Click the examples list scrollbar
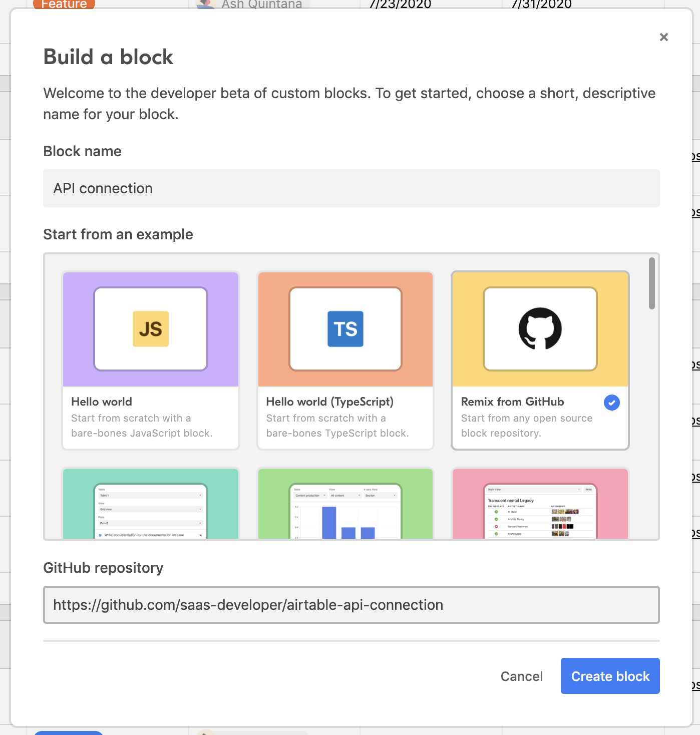The image size is (700, 735). [x=651, y=283]
